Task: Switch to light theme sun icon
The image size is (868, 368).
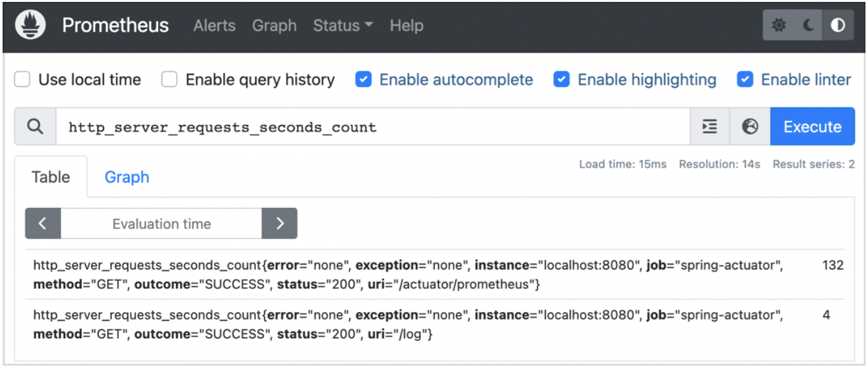Action: 779,26
